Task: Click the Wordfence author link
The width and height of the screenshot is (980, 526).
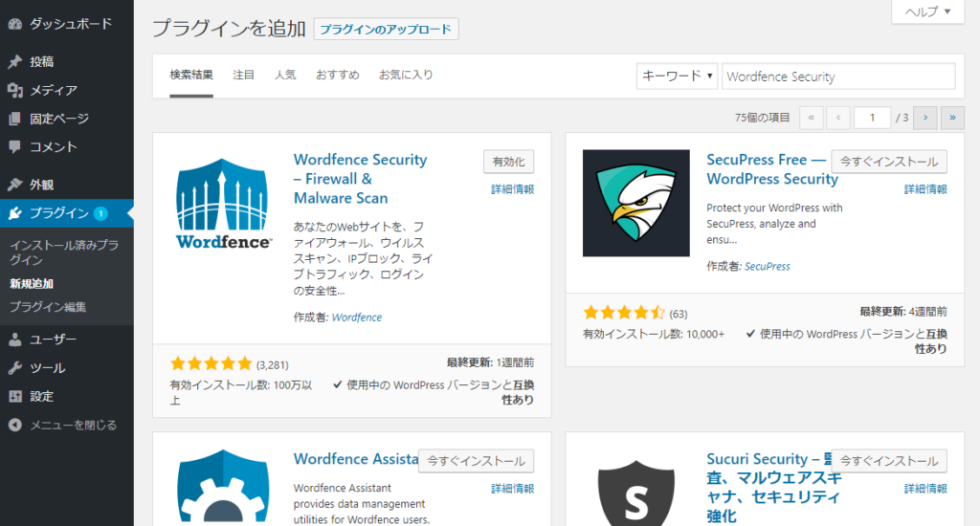Action: 356,318
